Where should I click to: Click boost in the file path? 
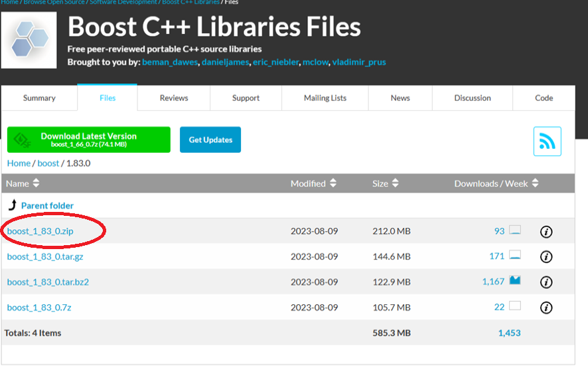48,163
